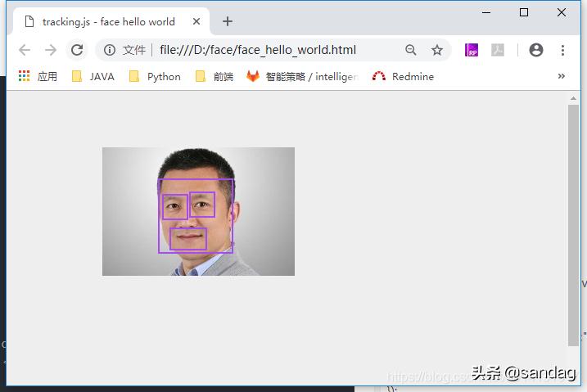587x392 pixels.
Task: Open the 前端 bookmark folder
Action: click(214, 76)
